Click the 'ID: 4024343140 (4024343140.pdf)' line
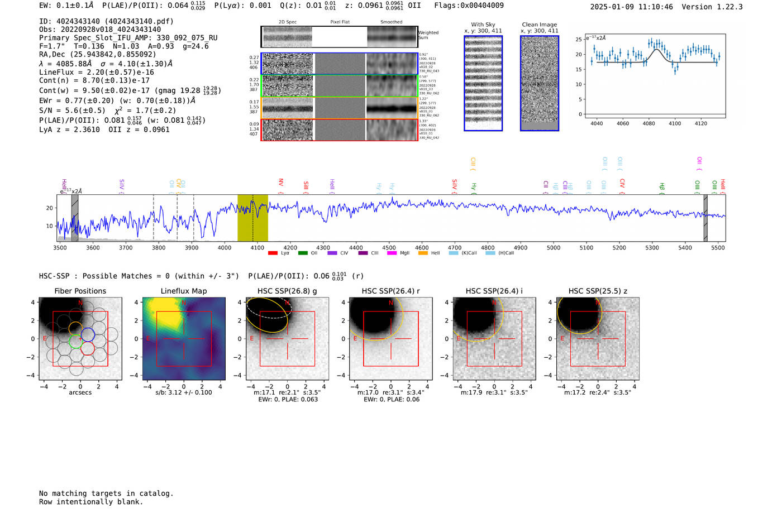 [106, 21]
